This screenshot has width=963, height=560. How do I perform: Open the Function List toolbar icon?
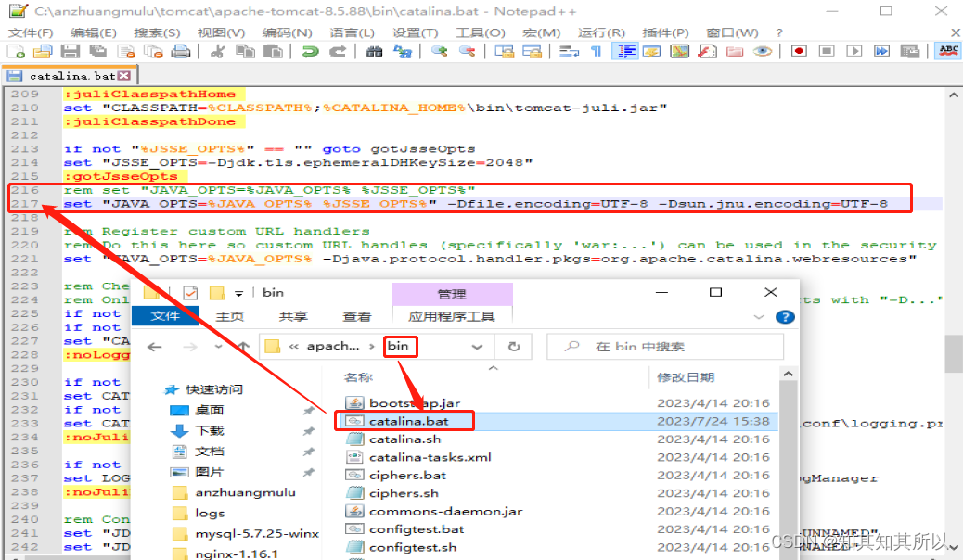708,52
